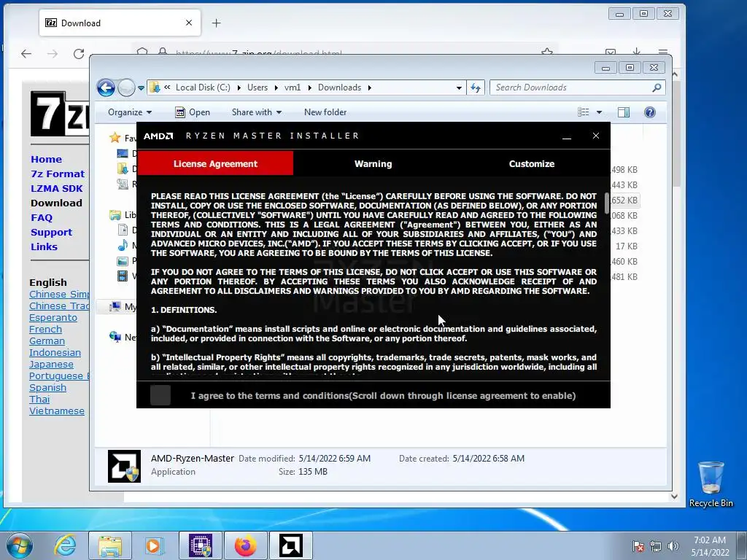The image size is (747, 560).
Task: Open the Windows Start menu
Action: point(20,545)
